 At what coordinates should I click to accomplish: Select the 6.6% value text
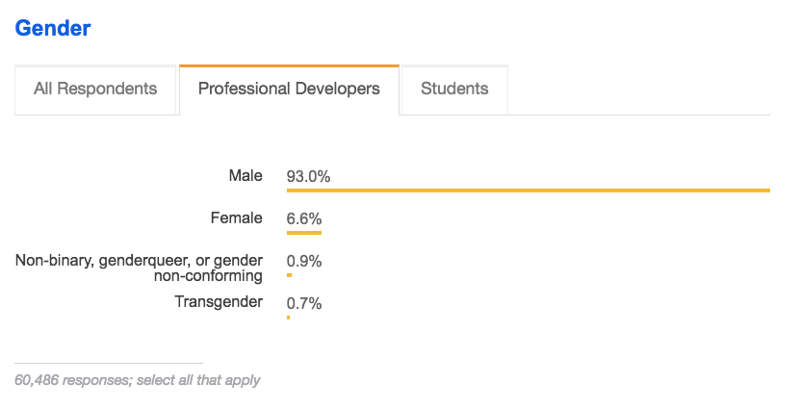(x=304, y=219)
